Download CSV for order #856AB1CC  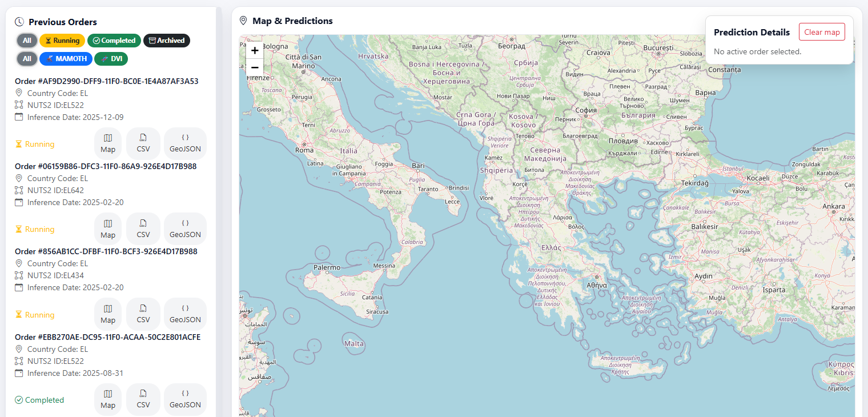pos(143,314)
